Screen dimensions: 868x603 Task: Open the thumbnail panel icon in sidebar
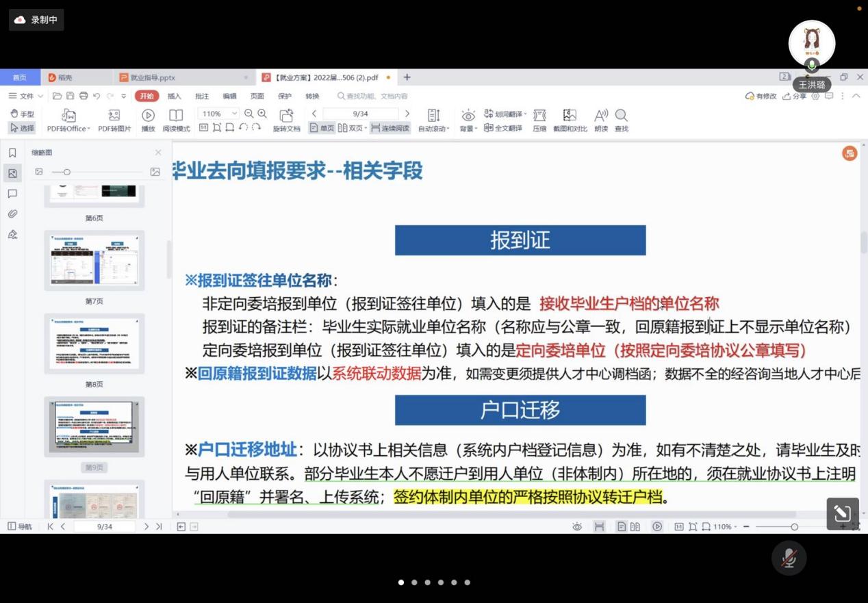pyautogui.click(x=12, y=173)
